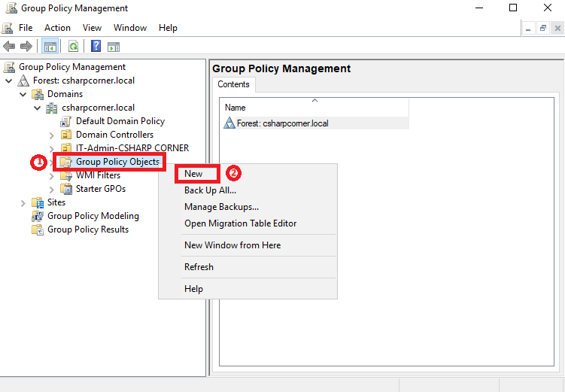Click the Back arrow toolbar icon
565x392 pixels.
point(9,47)
